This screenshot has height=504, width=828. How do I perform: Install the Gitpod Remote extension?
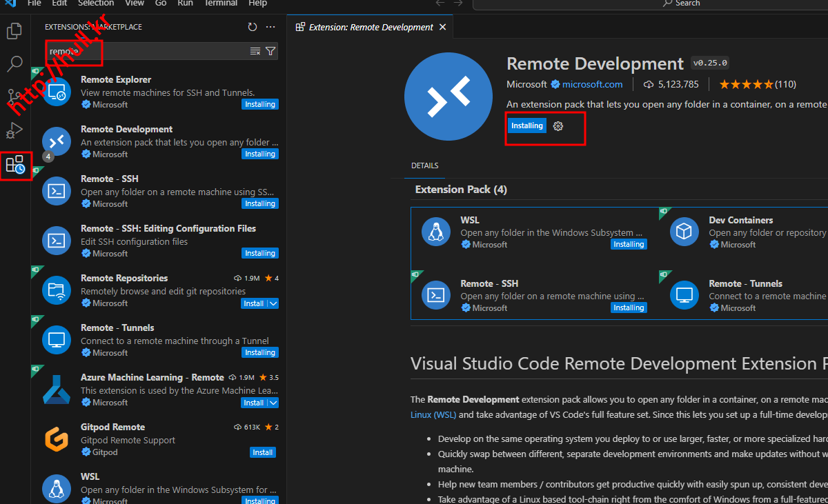262,452
